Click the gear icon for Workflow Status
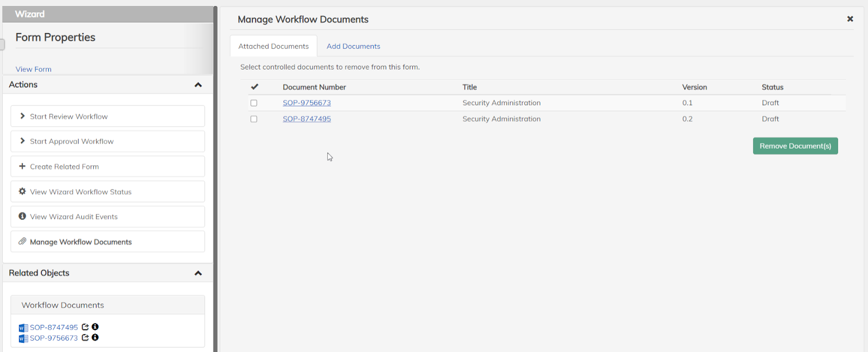The height and width of the screenshot is (352, 868). (22, 191)
